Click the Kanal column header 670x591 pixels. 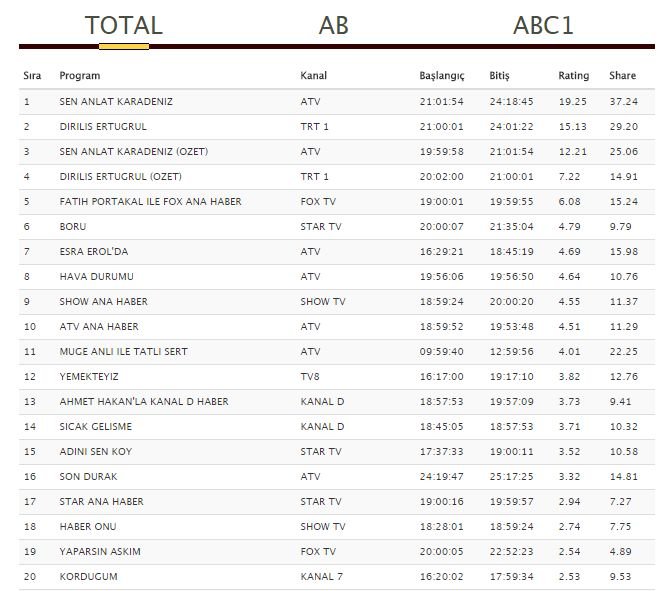[x=313, y=76]
